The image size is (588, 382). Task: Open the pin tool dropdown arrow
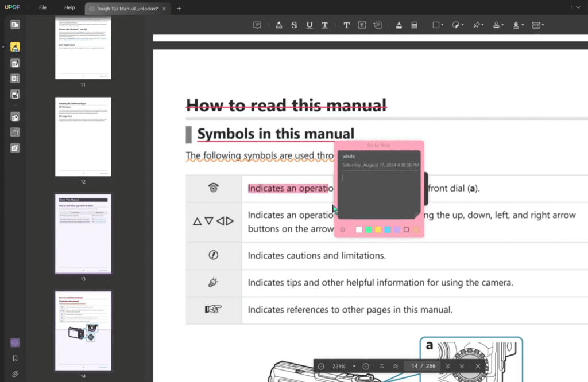click(482, 25)
